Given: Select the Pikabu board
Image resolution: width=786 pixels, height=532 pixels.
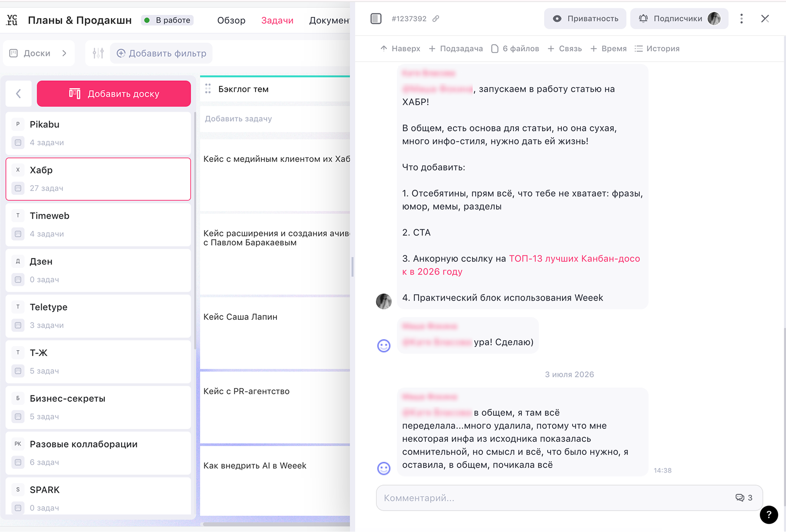Looking at the screenshot, I should point(98,133).
